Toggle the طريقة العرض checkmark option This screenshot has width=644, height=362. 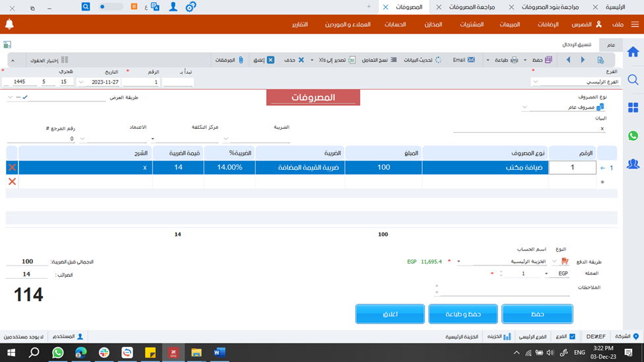25,97
